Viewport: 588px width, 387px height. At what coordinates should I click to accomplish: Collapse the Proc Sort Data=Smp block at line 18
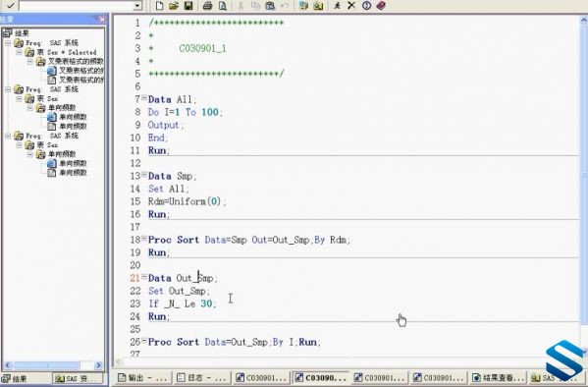144,239
